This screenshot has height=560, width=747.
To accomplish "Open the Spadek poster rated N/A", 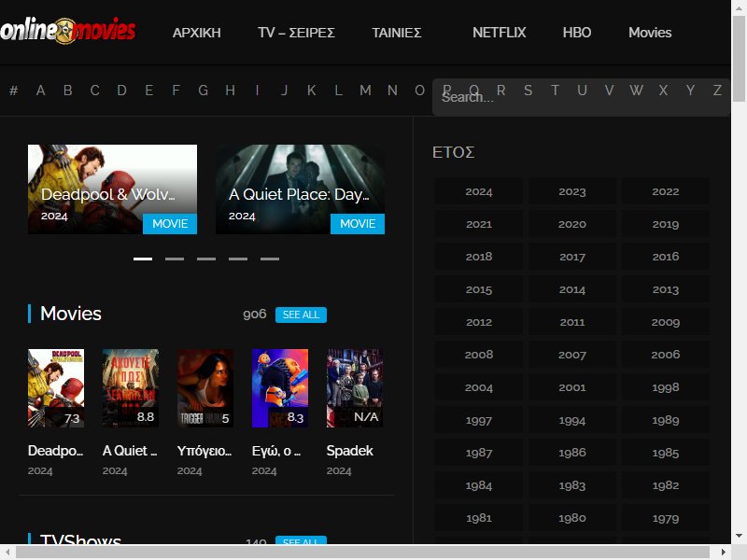I will 355,388.
